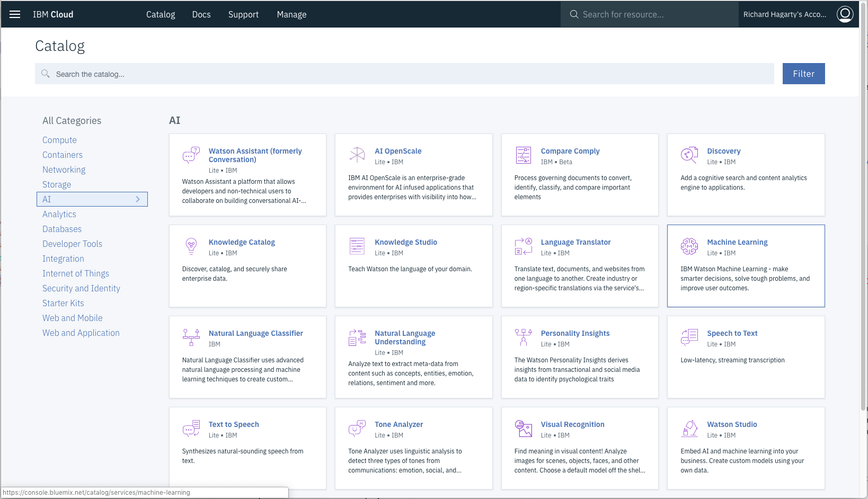Screen dimensions: 868x499
Task: Click the blue Filter button
Action: [x=803, y=74]
